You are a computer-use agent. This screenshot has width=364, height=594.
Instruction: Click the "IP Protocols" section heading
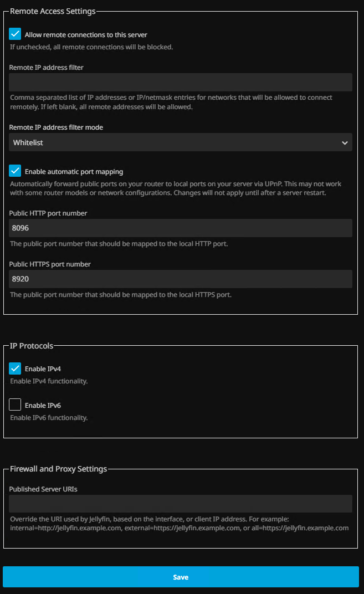pyautogui.click(x=32, y=346)
